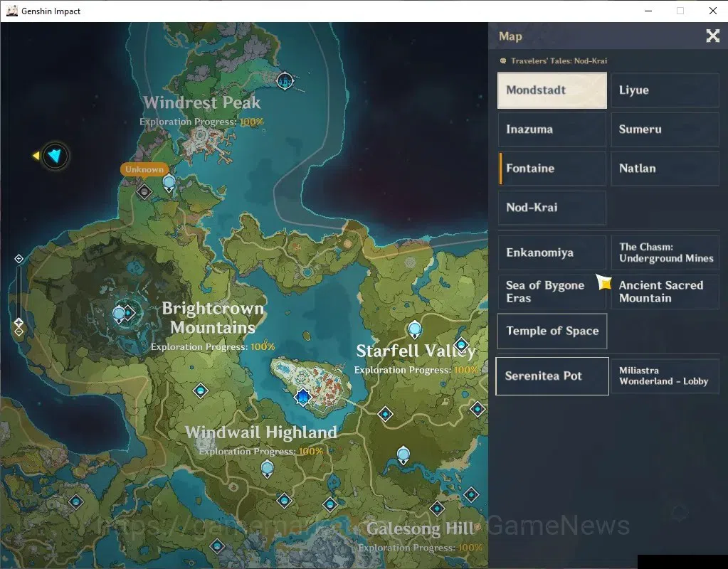Open The Chasm: Underground Mines map
The image size is (728, 569).
click(665, 252)
